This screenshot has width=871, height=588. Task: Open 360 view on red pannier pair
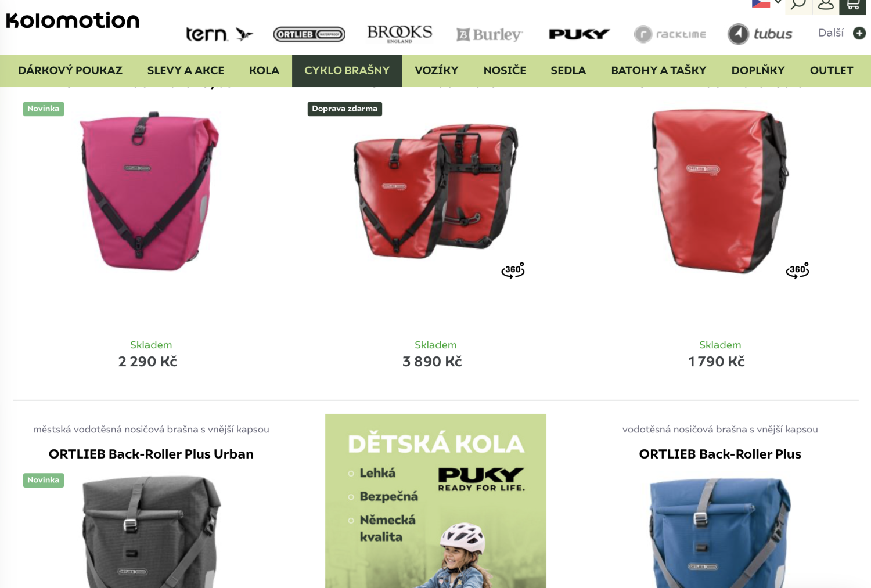[x=513, y=270]
